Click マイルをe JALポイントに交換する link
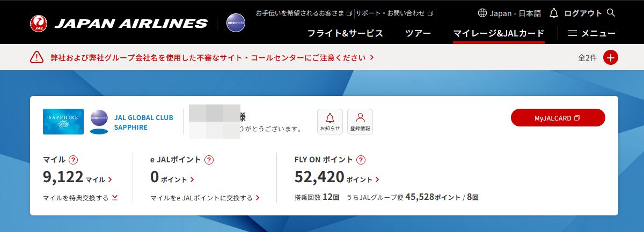 pos(205,198)
